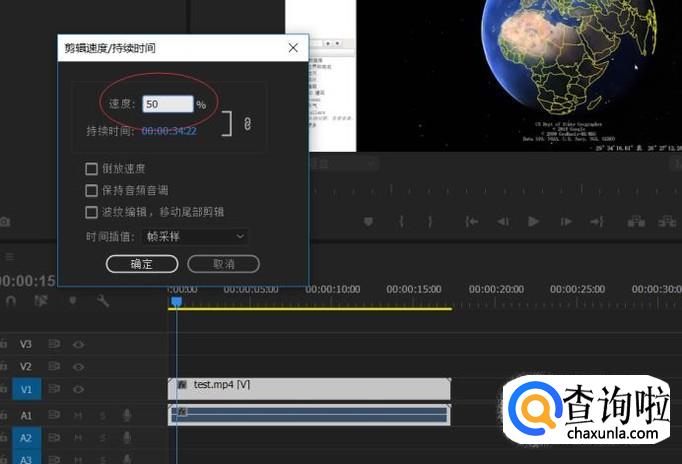Enable the 倒放速度 reverse speed checkbox
Image resolution: width=682 pixels, height=464 pixels.
(x=92, y=169)
